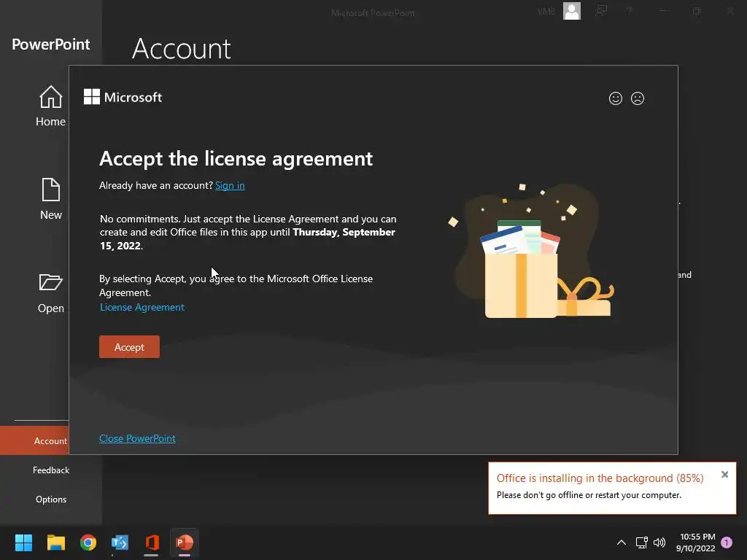The image size is (747, 560).
Task: Open the Feedback section in sidebar
Action: [51, 470]
